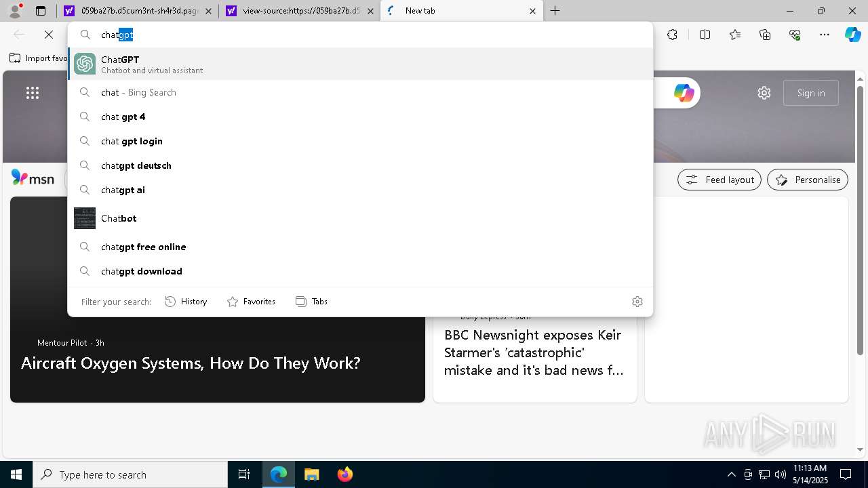Image resolution: width=868 pixels, height=488 pixels.
Task: Stop loading with the X button
Action: (x=49, y=35)
